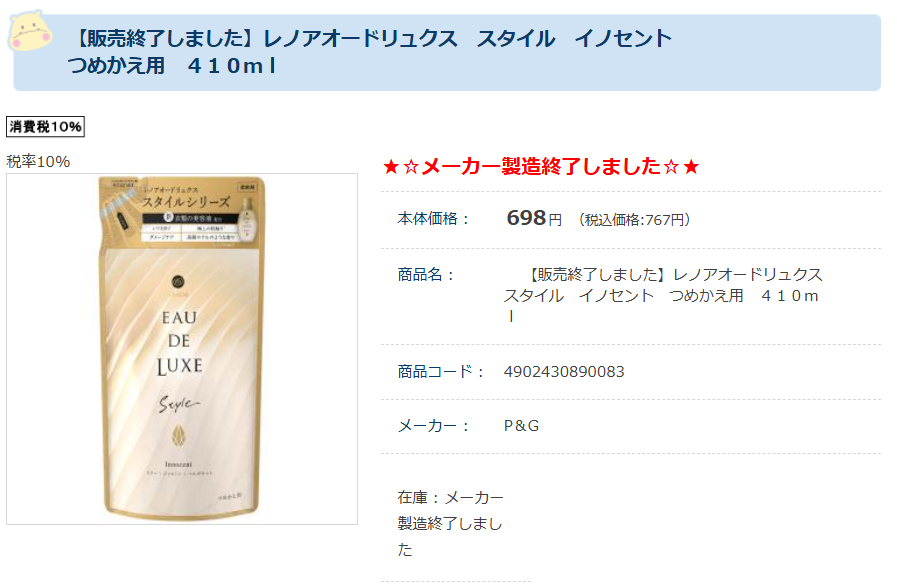The height and width of the screenshot is (585, 897).
Task: Select the product code 4902430890083
Action: tap(564, 372)
